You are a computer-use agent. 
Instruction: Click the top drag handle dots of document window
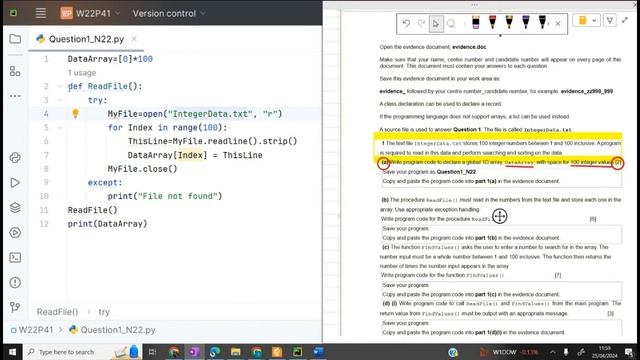(x=474, y=5)
